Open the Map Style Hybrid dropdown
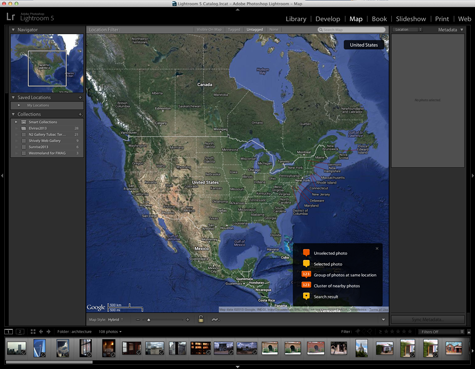Image resolution: width=475 pixels, height=369 pixels. [x=115, y=319]
